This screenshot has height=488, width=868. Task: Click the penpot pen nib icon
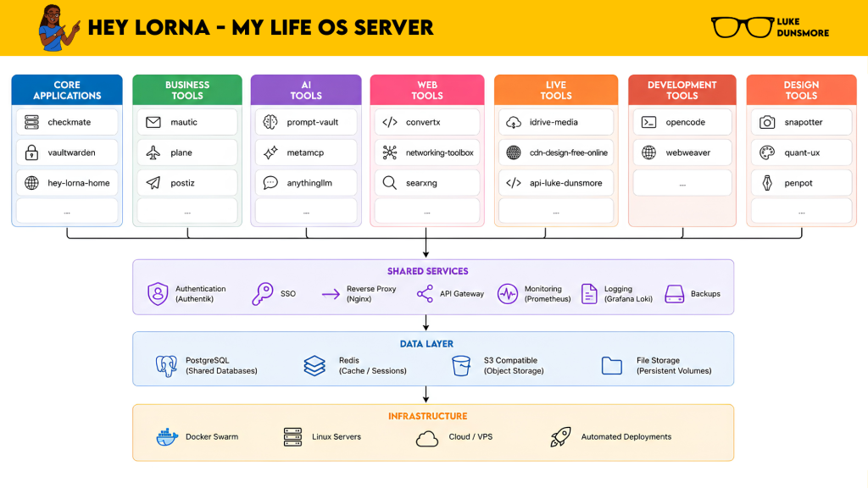pyautogui.click(x=767, y=183)
